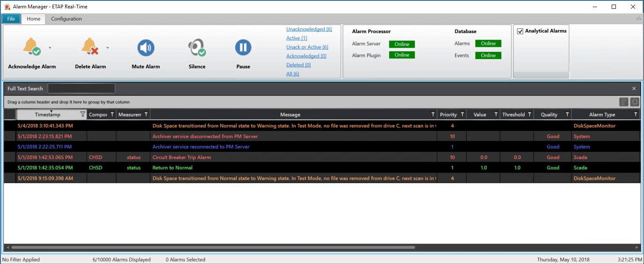Switch to the Configuration tab
Viewport: 644px width, 264px height.
pos(66,19)
